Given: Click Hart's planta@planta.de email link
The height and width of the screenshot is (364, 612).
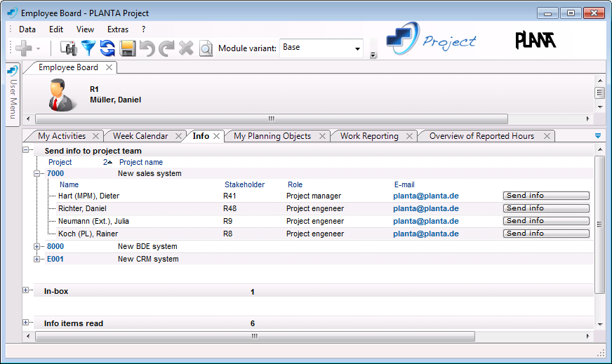Looking at the screenshot, I should pos(426,196).
